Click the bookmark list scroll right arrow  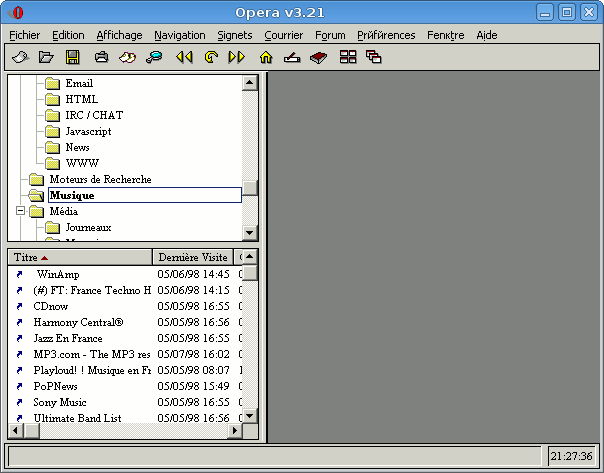tap(235, 431)
